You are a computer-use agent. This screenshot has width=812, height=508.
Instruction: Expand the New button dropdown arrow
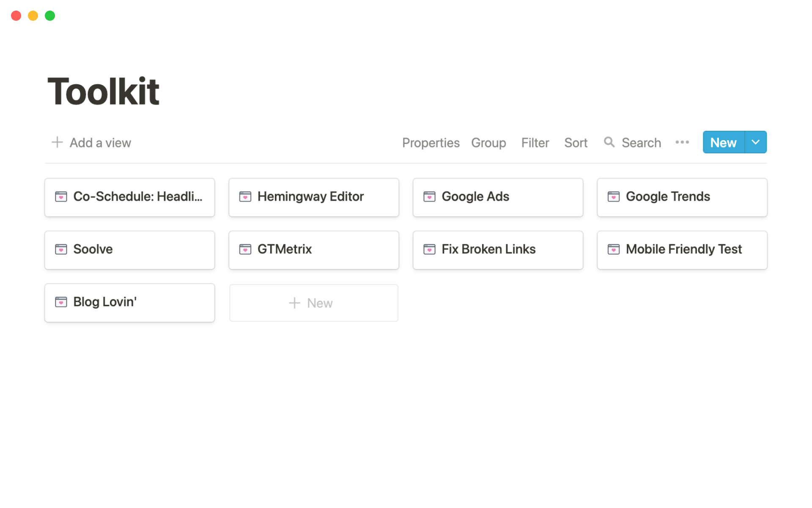click(755, 142)
